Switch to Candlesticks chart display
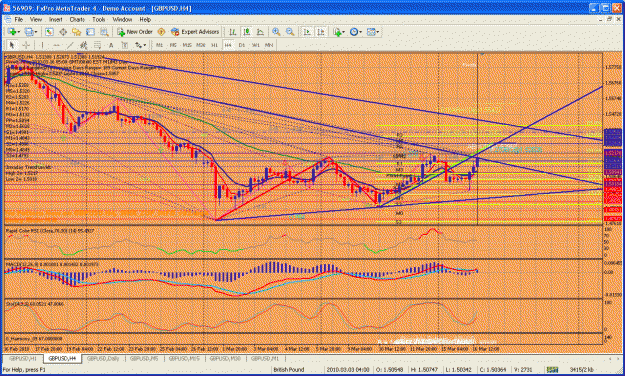This screenshot has width=625, height=376. pos(246,32)
